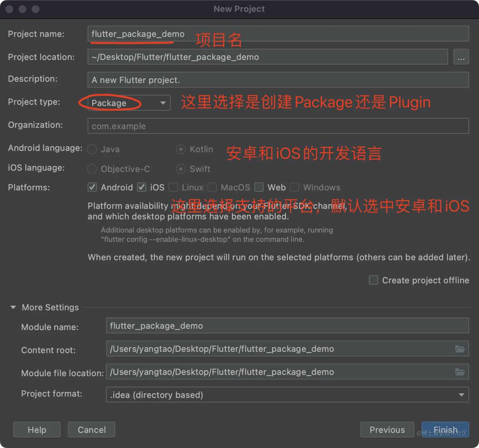Viewport: 479px width, 448px height.
Task: Click the Cancel button
Action: [x=92, y=430]
